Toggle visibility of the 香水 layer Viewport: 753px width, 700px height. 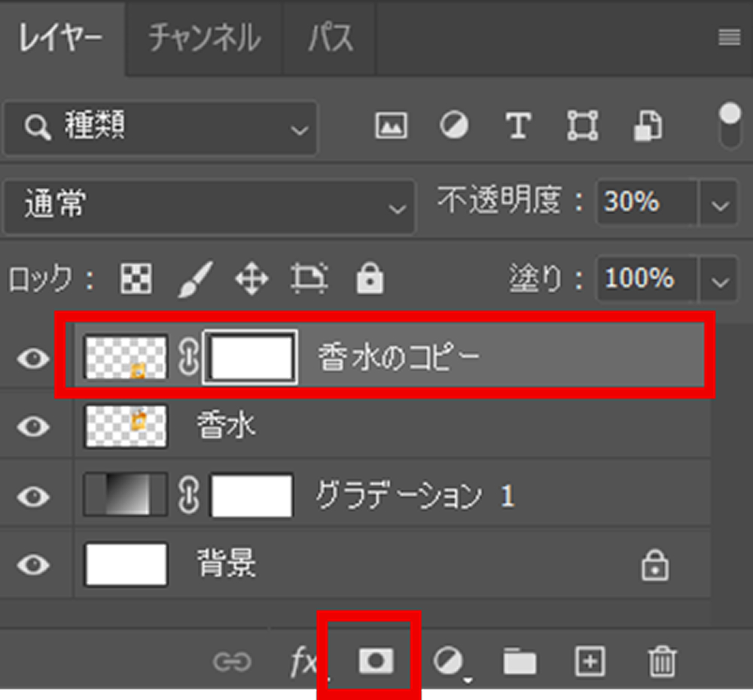(x=32, y=427)
